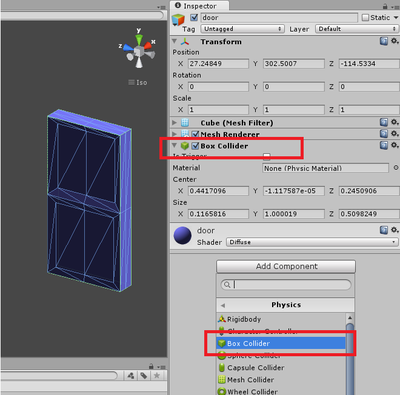Image resolution: width=400 pixels, height=395 pixels.
Task: Click the Y axis cone on scene gizmo
Action: click(139, 39)
